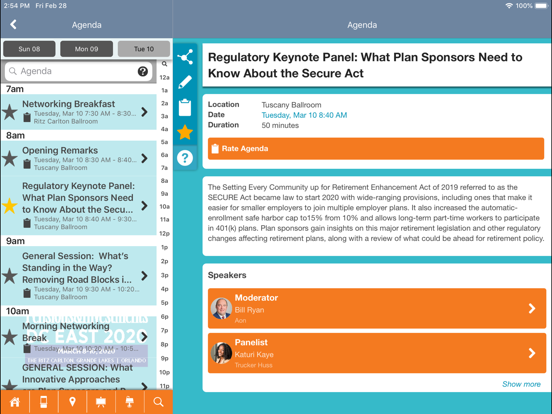Jump to 6p in time index

point(164,316)
